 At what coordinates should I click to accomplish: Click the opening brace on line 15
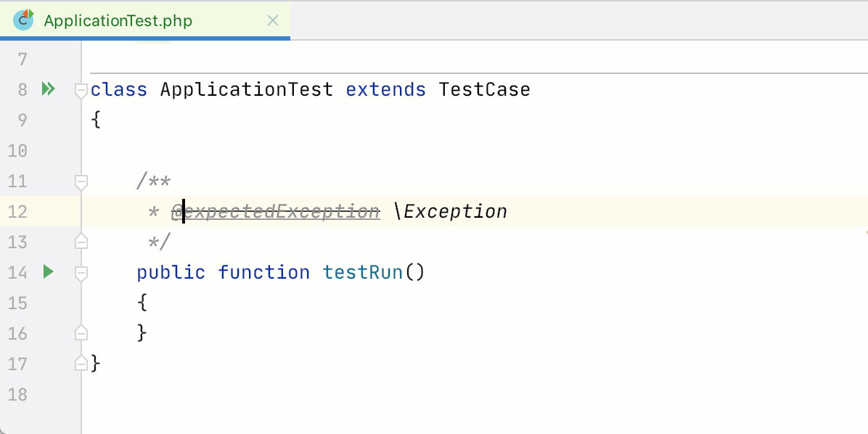(x=142, y=303)
